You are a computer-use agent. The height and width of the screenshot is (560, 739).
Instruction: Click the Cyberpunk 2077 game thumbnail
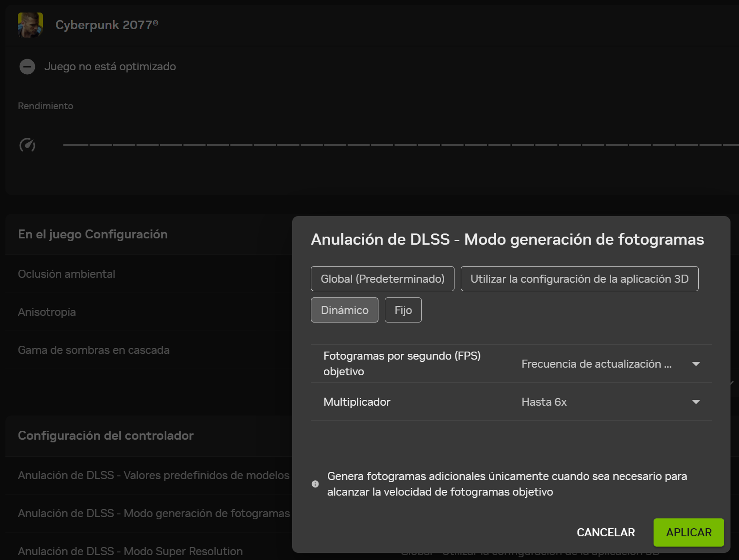[x=30, y=25]
